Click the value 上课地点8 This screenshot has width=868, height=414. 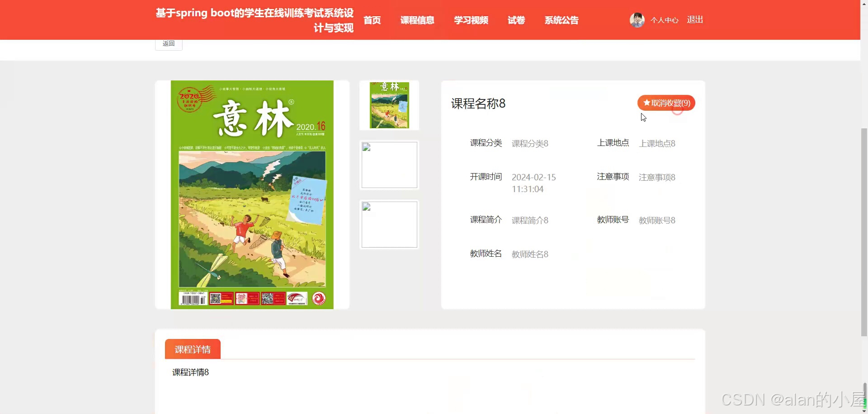[x=657, y=143]
